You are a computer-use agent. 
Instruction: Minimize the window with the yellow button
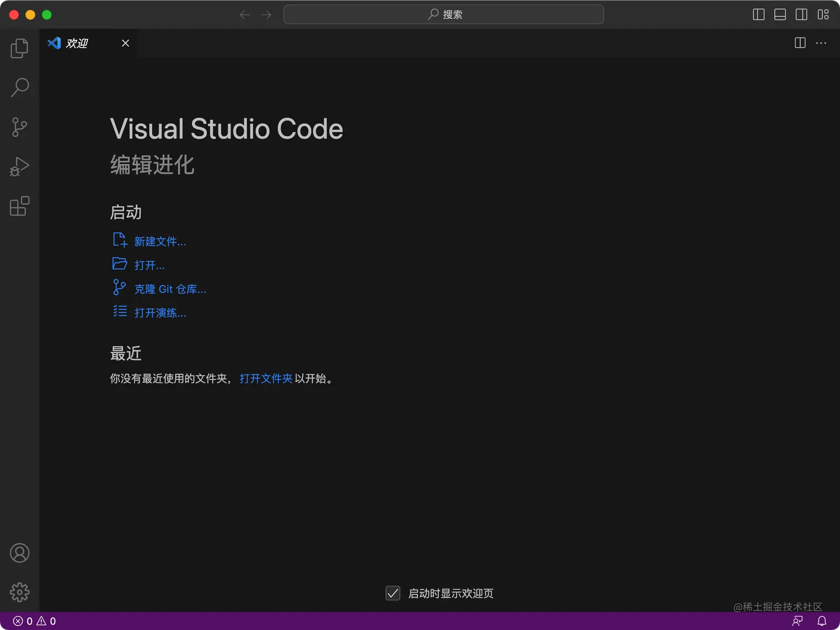[x=31, y=14]
